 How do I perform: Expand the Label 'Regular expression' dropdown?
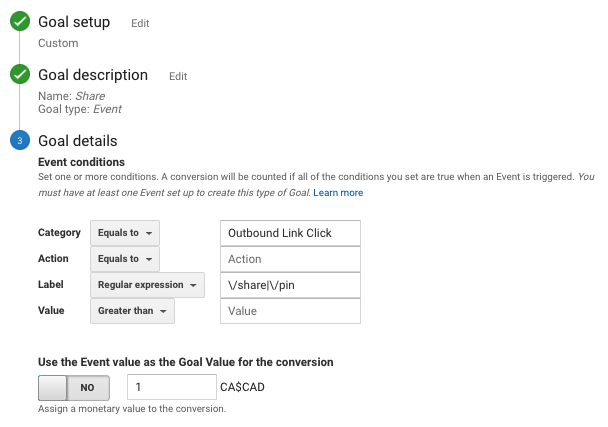147,285
